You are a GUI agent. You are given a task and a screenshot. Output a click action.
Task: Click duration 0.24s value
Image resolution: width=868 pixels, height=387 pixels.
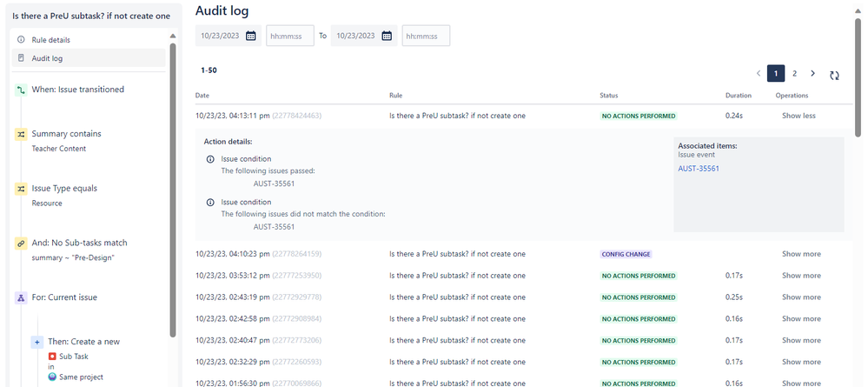pyautogui.click(x=734, y=116)
